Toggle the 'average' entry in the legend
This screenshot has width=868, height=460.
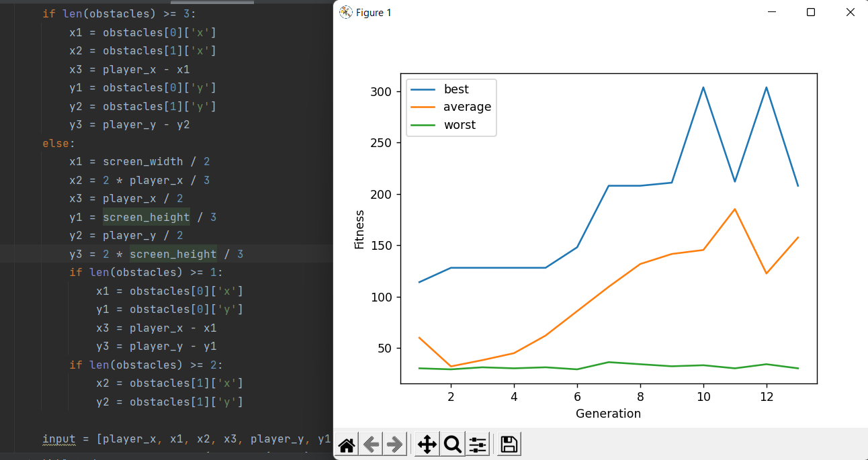[x=467, y=106]
